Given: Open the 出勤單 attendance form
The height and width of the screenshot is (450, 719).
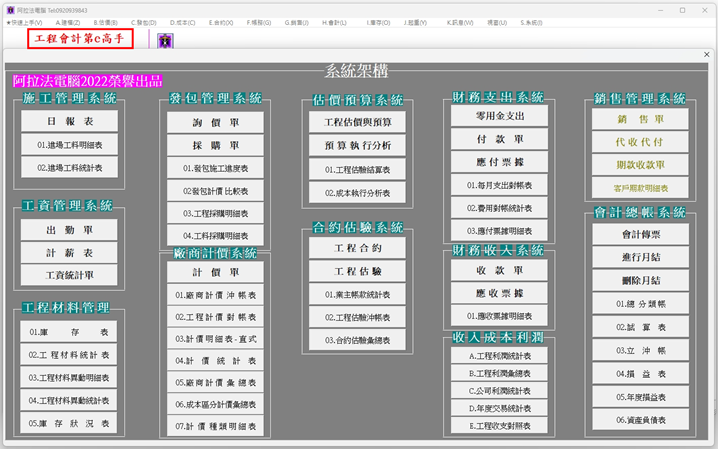Looking at the screenshot, I should tap(69, 231).
